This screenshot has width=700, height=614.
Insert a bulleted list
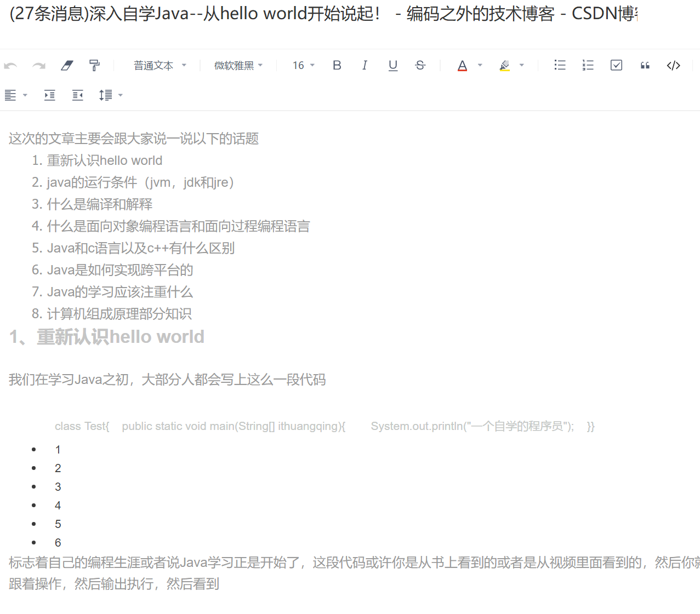[560, 65]
